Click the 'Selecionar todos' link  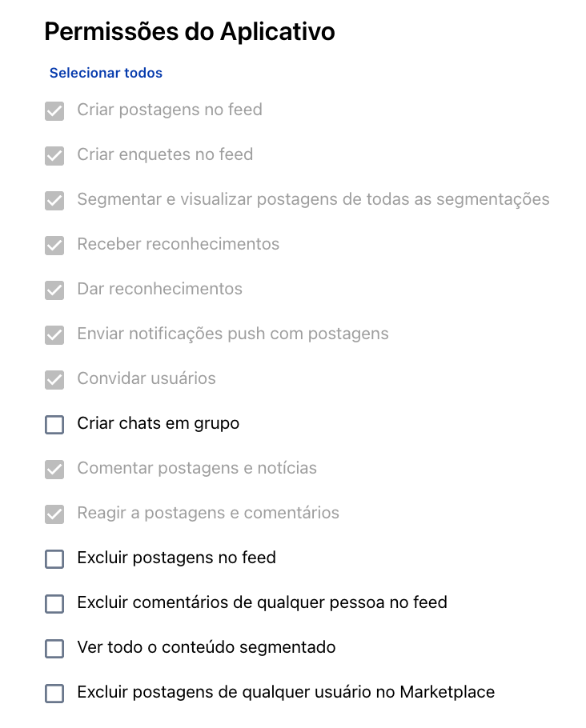(x=106, y=73)
